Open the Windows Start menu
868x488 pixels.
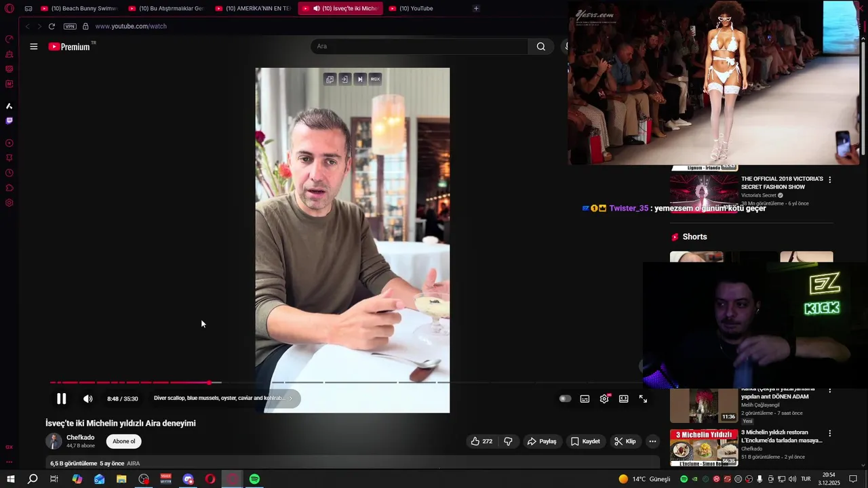[10, 479]
